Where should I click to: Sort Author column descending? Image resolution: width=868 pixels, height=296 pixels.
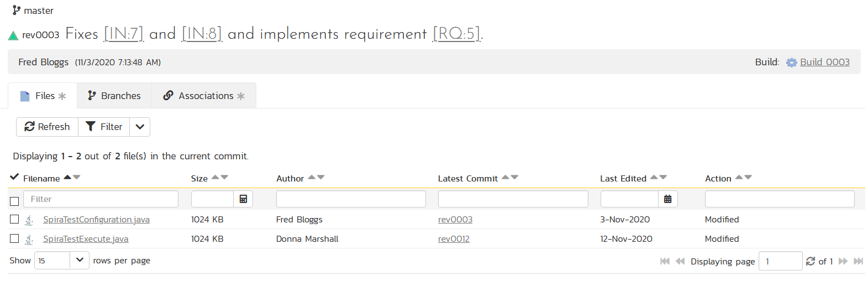tap(321, 178)
